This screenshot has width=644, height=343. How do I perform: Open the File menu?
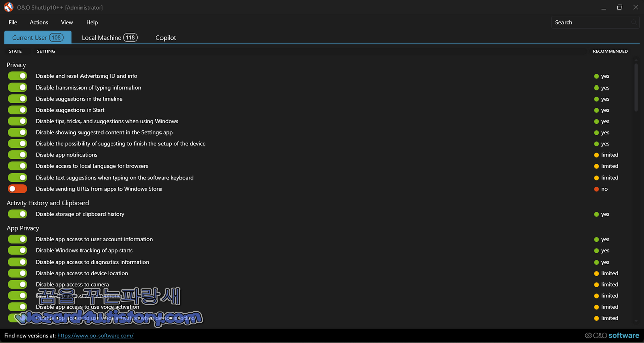13,22
